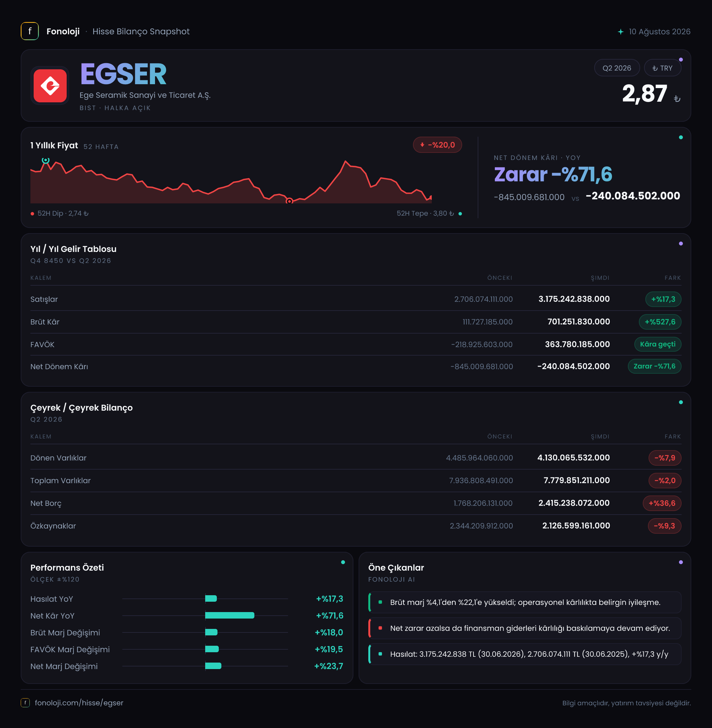The height and width of the screenshot is (728, 712).
Task: Click the highlight about Net zarar and finansman
Action: (x=525, y=628)
